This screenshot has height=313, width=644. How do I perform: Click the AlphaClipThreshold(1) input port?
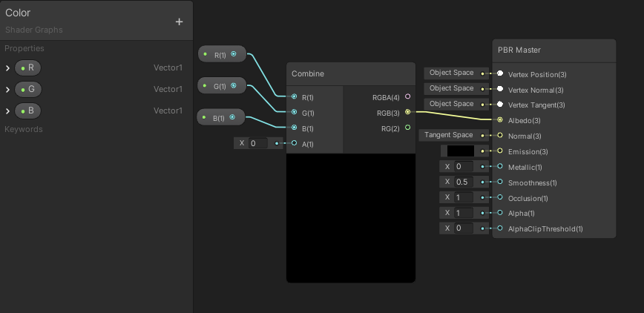pyautogui.click(x=500, y=228)
